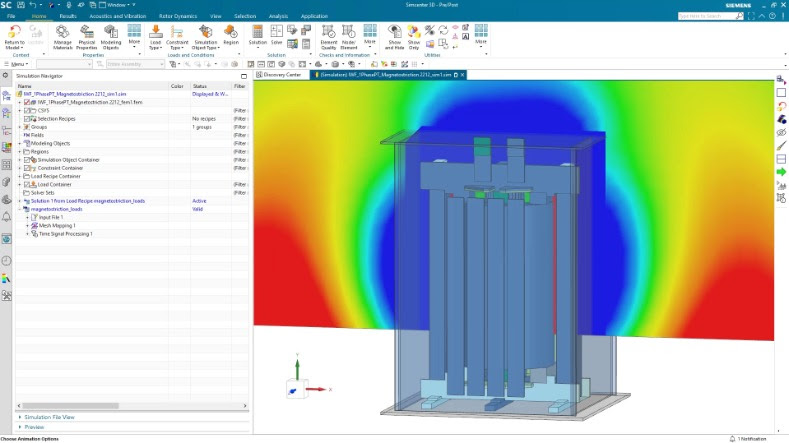Open the Menu button
Screen dimensions: 789x443
click(x=17, y=64)
